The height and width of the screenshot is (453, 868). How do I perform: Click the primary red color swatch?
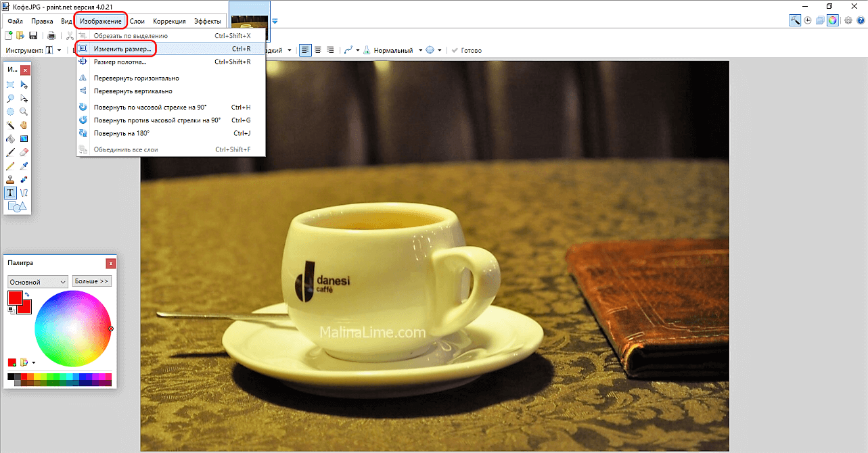click(14, 297)
